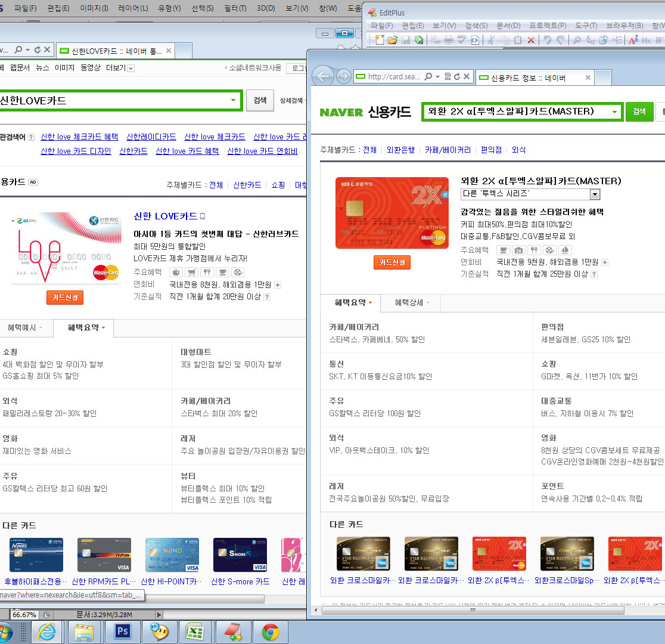
Task: Open Photoshop from the taskbar
Action: (123, 631)
